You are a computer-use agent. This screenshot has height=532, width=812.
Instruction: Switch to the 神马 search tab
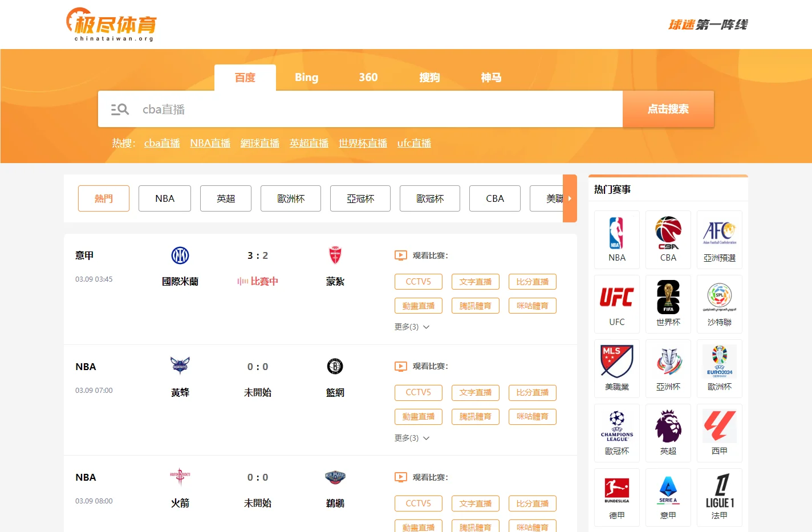point(492,78)
